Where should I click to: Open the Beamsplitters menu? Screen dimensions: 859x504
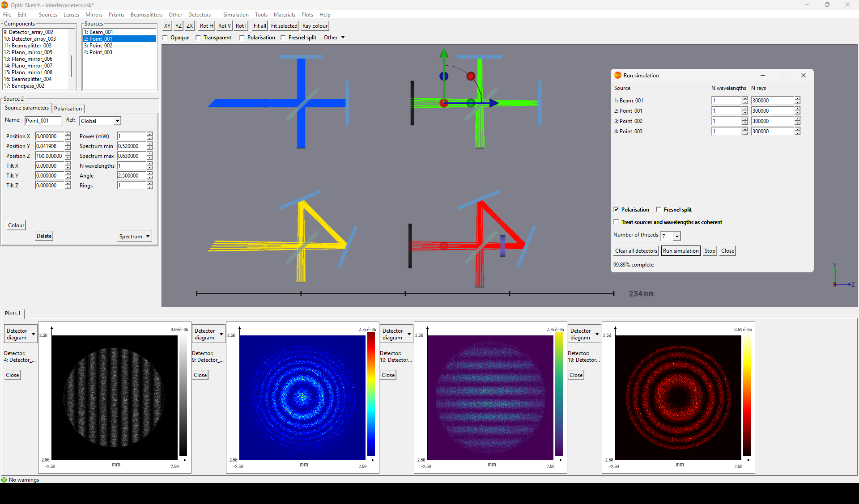pos(146,15)
